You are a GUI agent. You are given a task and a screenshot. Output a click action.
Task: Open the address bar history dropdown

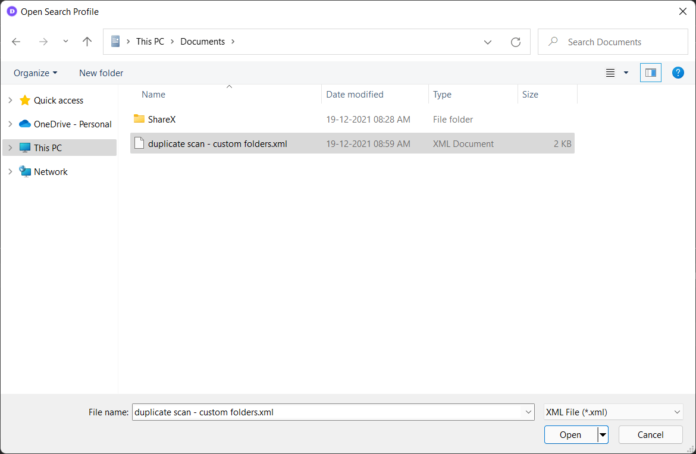pos(487,42)
